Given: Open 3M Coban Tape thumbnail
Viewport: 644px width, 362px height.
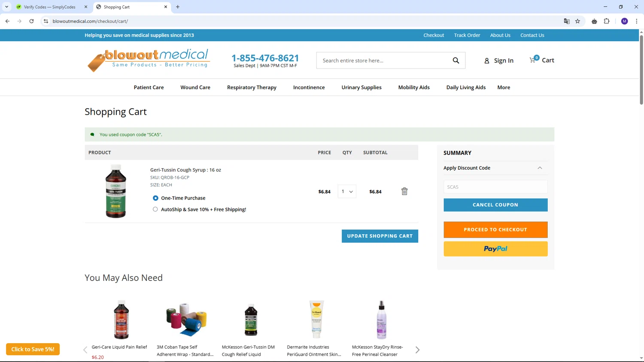Looking at the screenshot, I should pyautogui.click(x=186, y=320).
